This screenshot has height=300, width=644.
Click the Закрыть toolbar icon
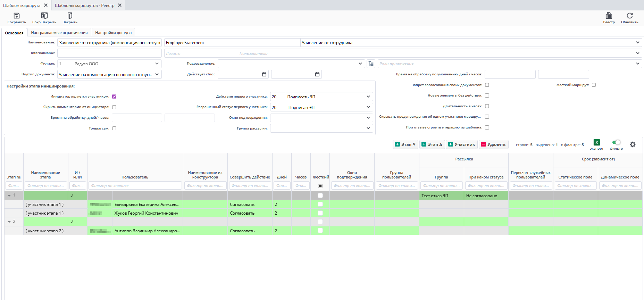coord(70,16)
